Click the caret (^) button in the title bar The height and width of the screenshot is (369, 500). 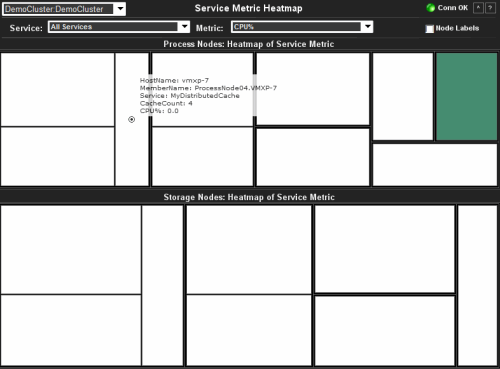click(478, 8)
